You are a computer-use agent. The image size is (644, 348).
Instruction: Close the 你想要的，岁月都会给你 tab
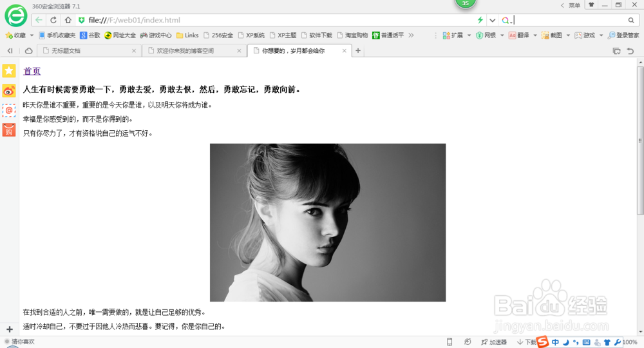tap(344, 50)
